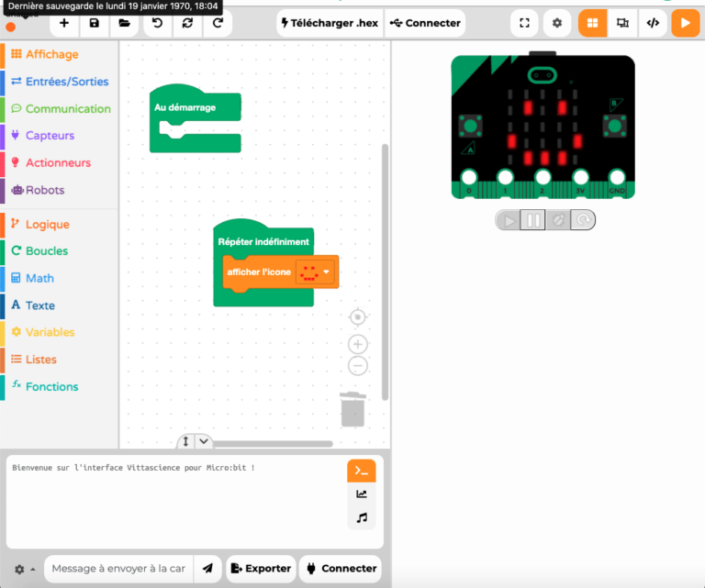Open the icon dropdown in afficher l'icone block

click(x=326, y=272)
